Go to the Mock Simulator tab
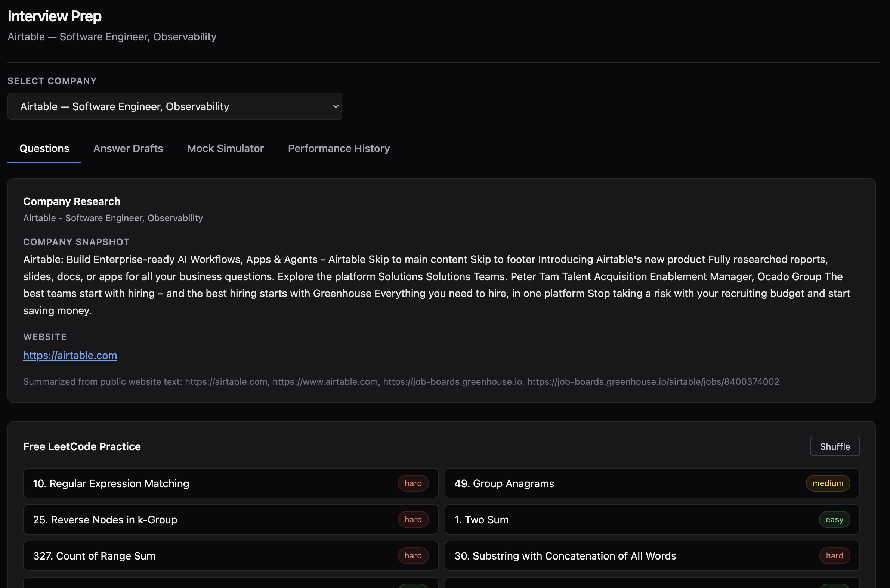This screenshot has width=890, height=588. point(225,149)
